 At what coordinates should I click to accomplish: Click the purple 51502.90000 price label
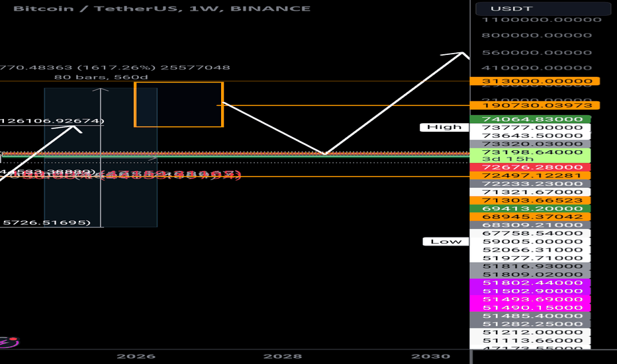pos(530,291)
